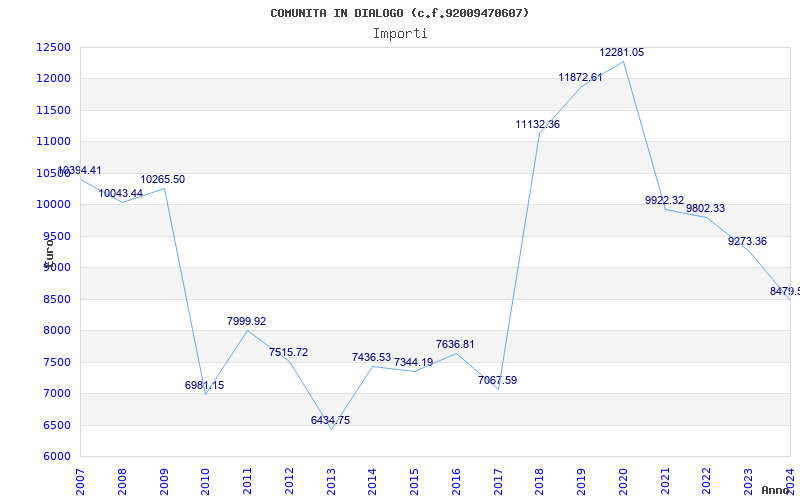
Task: Click the 9500 y-axis value
Action: tap(57, 236)
